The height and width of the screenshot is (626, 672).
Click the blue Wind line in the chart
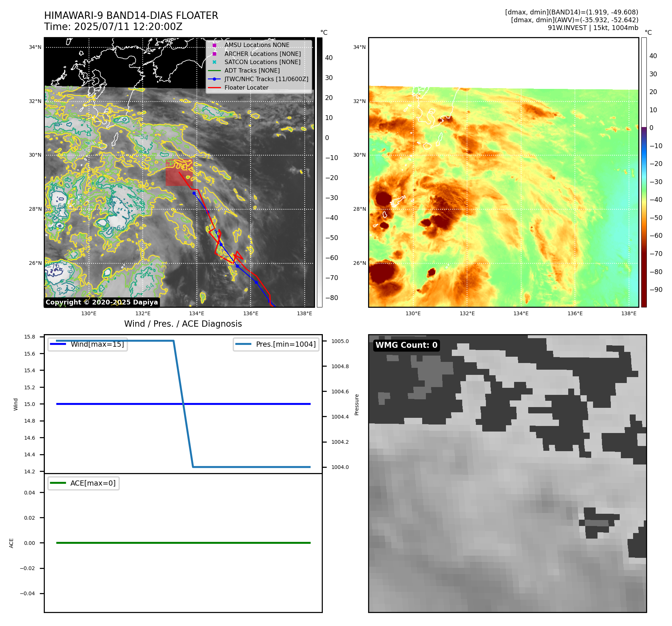point(183,404)
